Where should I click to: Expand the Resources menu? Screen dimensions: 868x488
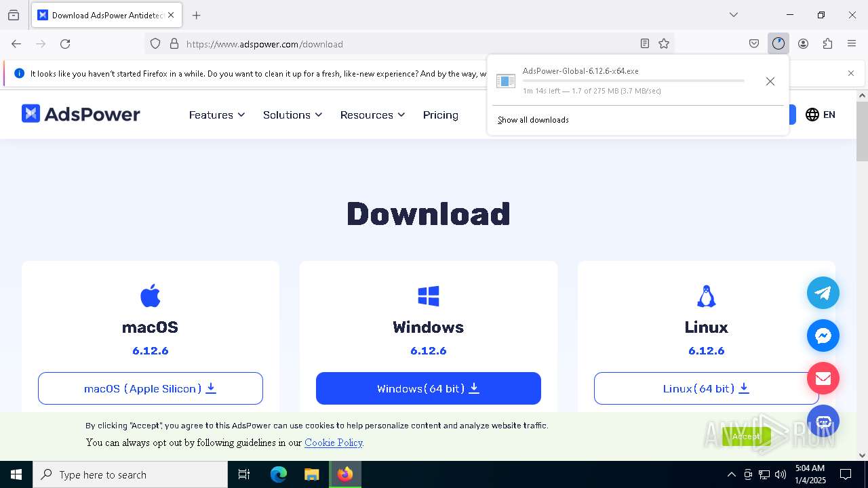point(373,115)
